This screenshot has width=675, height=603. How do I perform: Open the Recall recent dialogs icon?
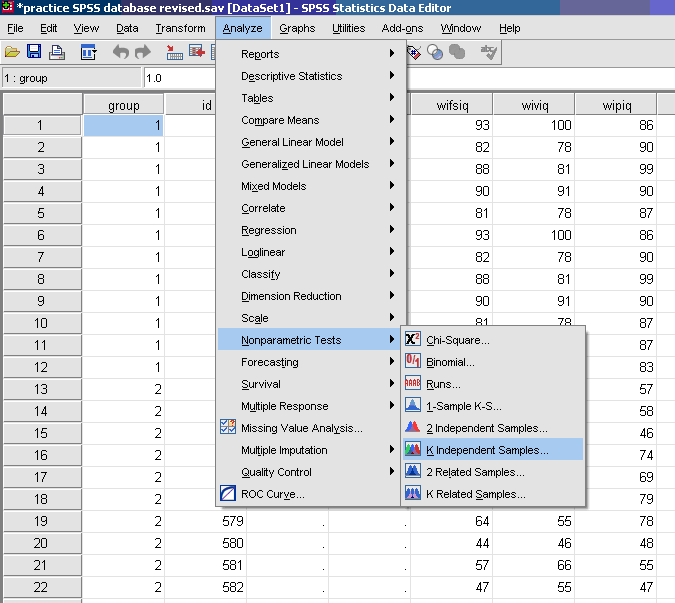point(88,52)
